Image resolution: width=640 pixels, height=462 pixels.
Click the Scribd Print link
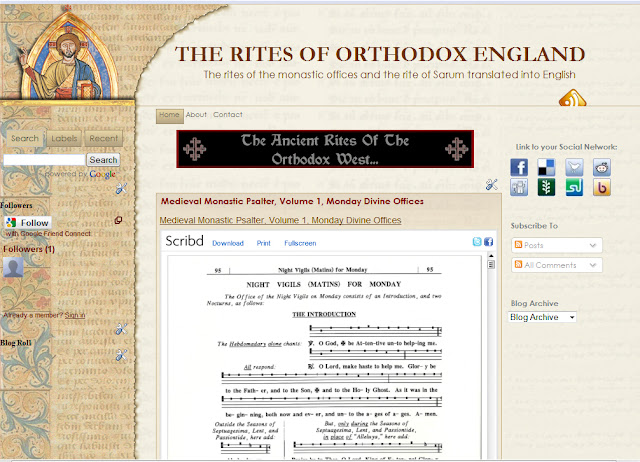[263, 243]
